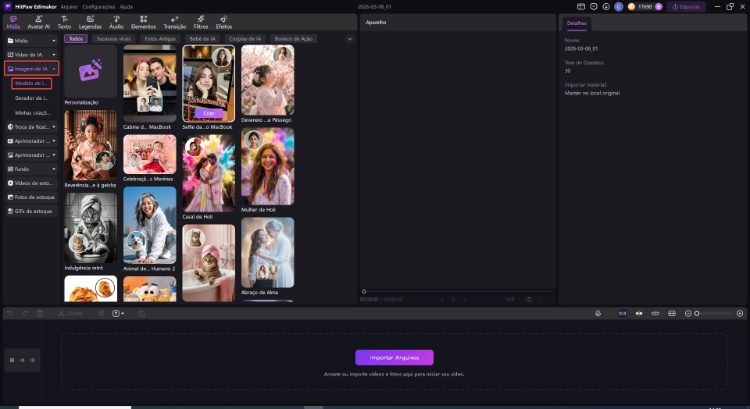750x409 pixels.
Task: Open GIFs de estoque sidebar item
Action: [x=32, y=211]
